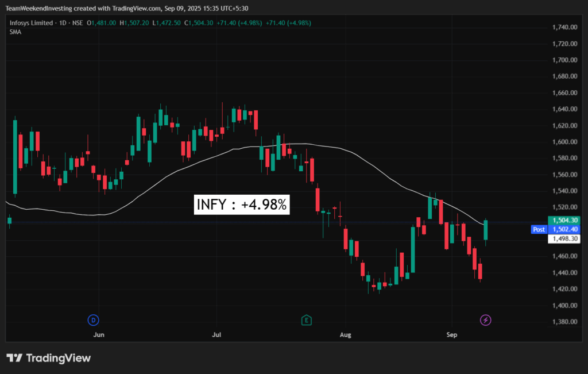Click 1,600.00 on the price axis
588x374 pixels.
(565, 142)
